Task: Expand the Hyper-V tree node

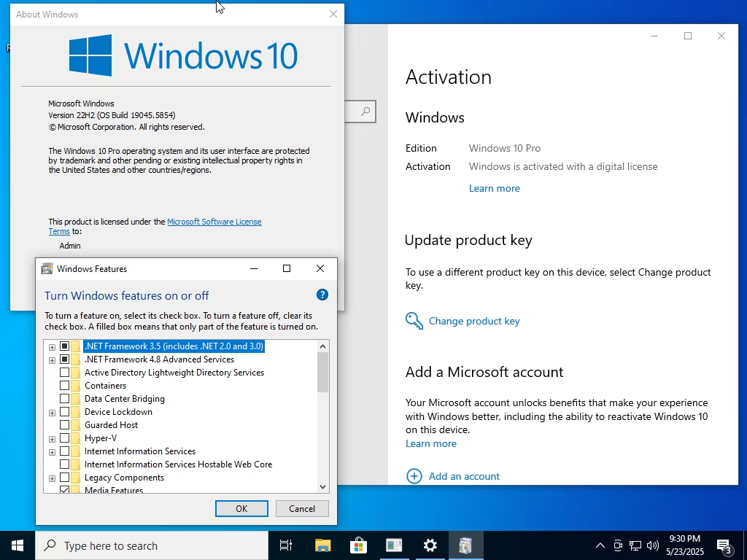Action: pos(52,438)
